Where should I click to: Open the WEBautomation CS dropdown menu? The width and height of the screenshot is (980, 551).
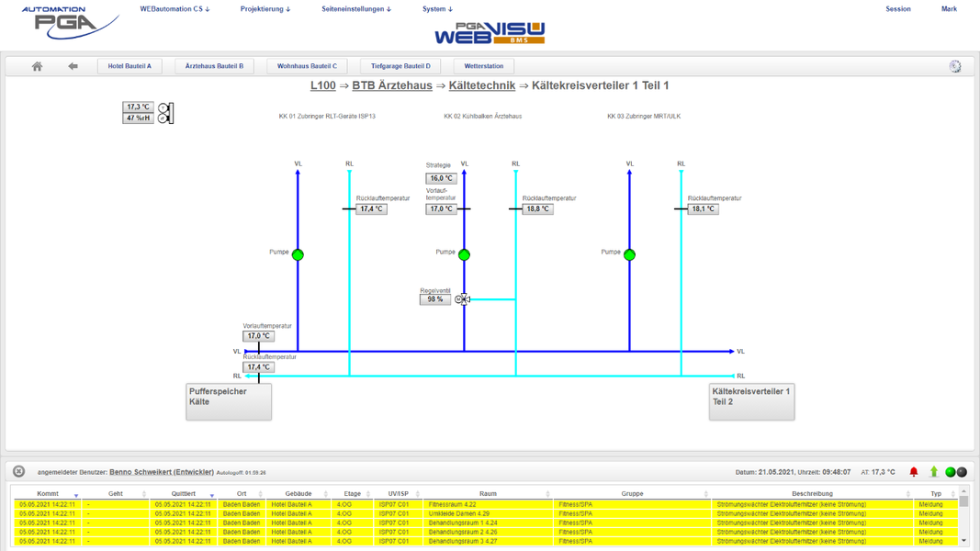pyautogui.click(x=175, y=9)
